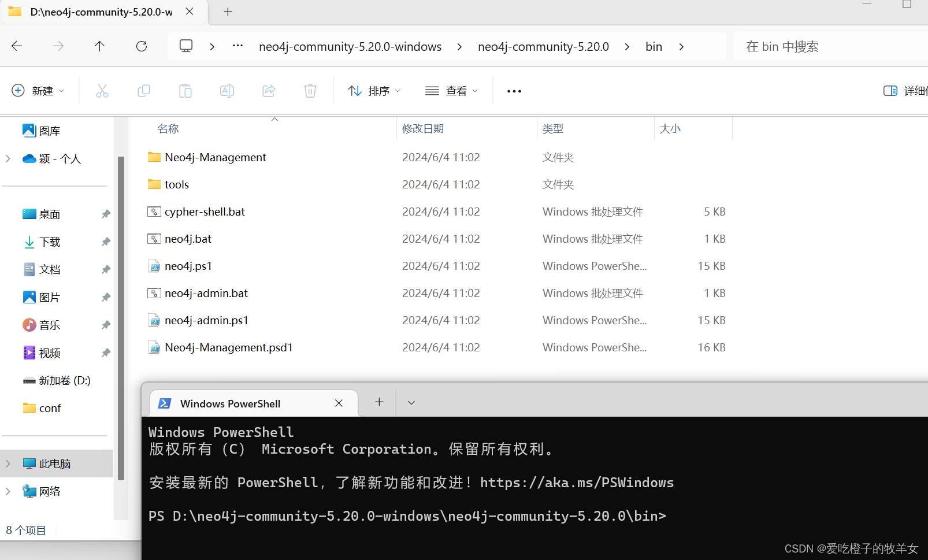Sort by 类型 column header
The image size is (928, 560).
click(553, 128)
